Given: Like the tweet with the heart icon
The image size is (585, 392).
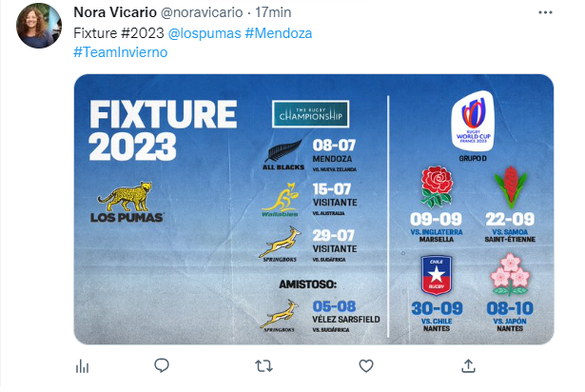Looking at the screenshot, I should [366, 365].
